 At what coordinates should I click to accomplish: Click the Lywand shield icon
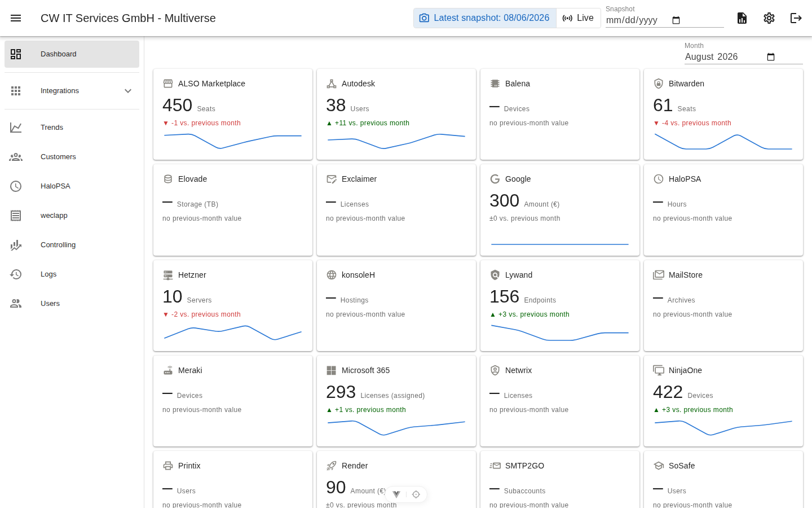click(495, 275)
